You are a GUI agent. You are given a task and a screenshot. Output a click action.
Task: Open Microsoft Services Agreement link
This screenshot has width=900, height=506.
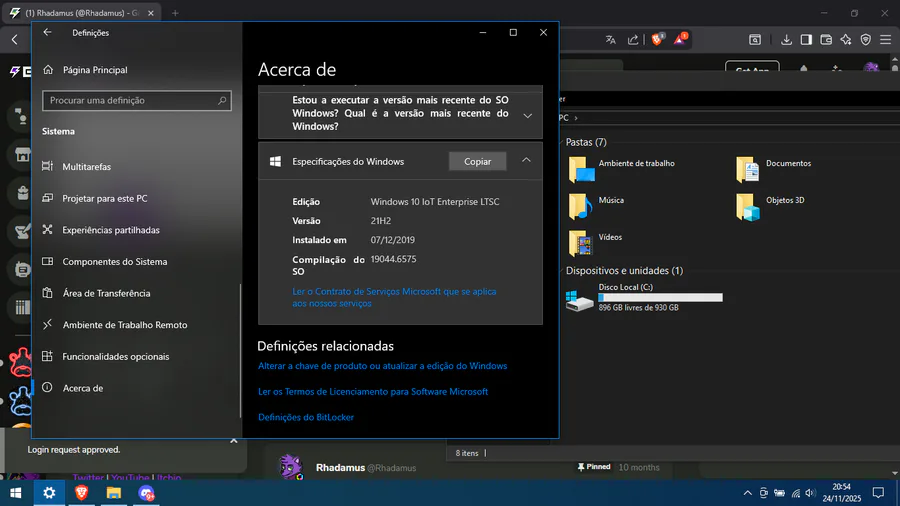pos(394,297)
